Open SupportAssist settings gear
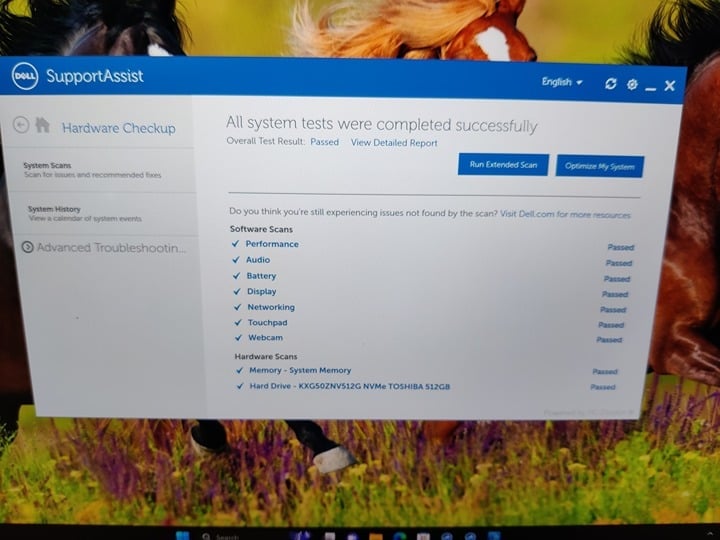Image resolution: width=720 pixels, height=540 pixels. 632,84
